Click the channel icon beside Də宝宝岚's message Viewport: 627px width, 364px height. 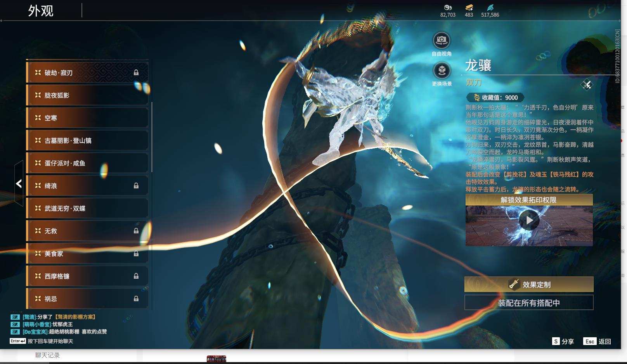tap(15, 332)
